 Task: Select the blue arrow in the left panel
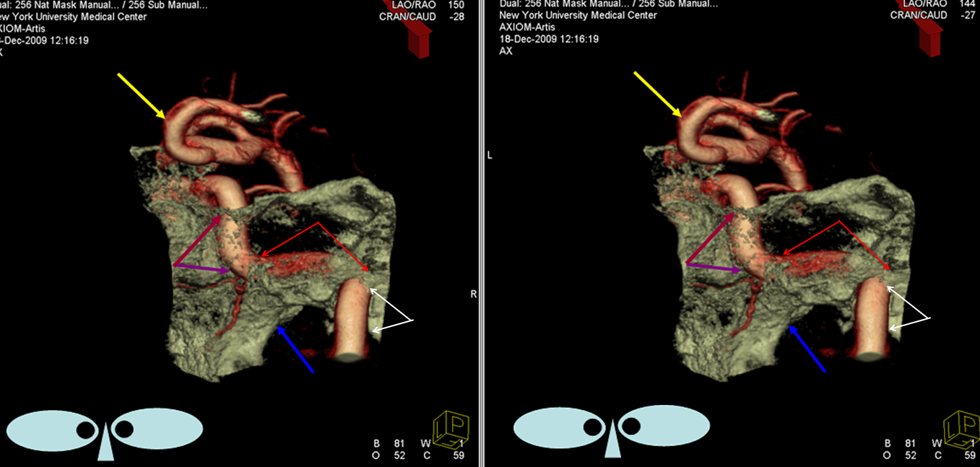(296, 349)
